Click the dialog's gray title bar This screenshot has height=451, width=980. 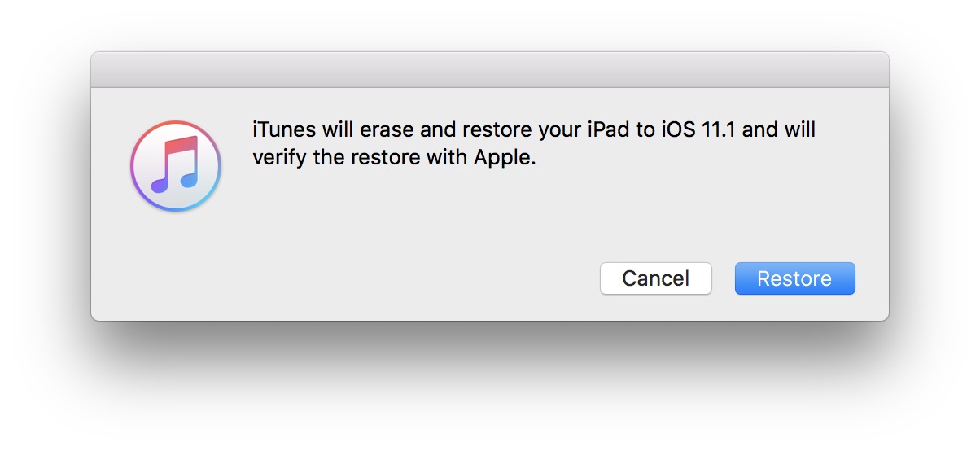coord(489,70)
